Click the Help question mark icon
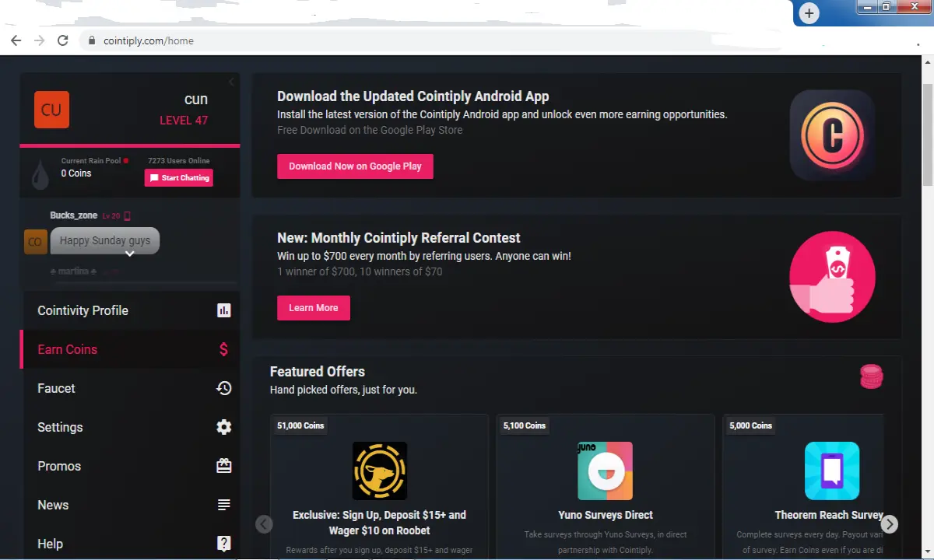The height and width of the screenshot is (560, 934). pos(223,544)
